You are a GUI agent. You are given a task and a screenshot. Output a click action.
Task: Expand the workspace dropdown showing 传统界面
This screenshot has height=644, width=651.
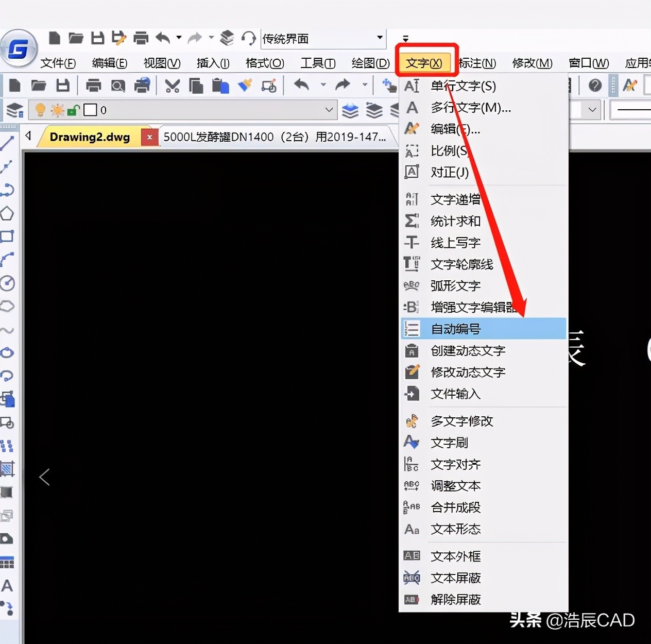click(380, 39)
